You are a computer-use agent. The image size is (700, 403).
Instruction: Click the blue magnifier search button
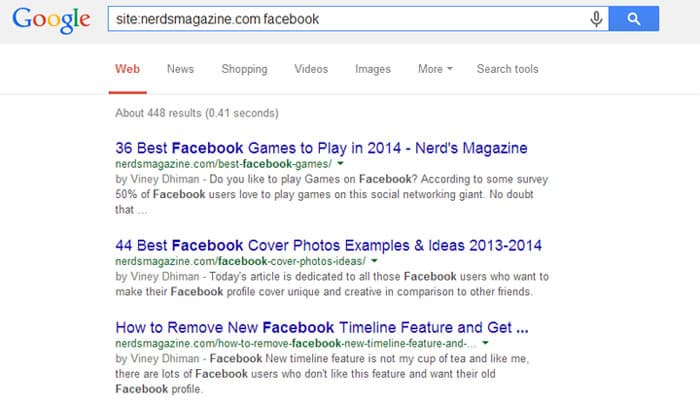pyautogui.click(x=633, y=19)
